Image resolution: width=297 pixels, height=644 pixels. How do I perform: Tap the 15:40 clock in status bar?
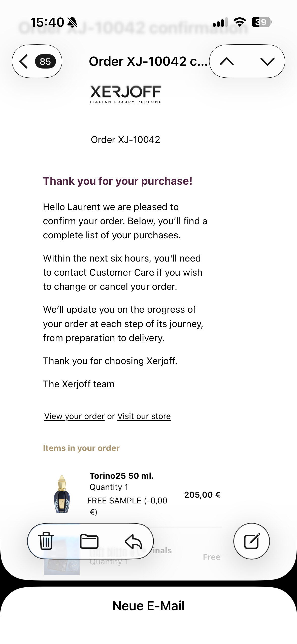(47, 22)
